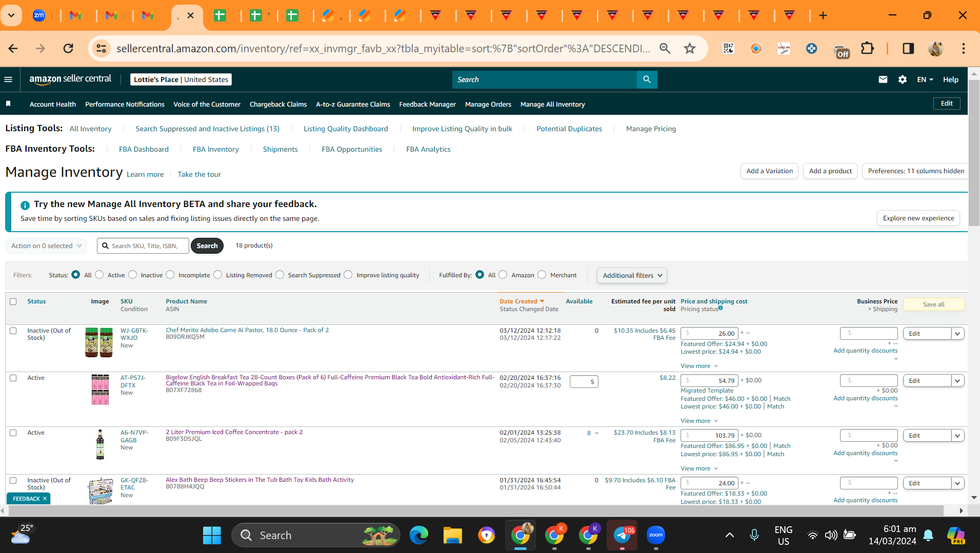Open a new browser tab

pos(823,15)
